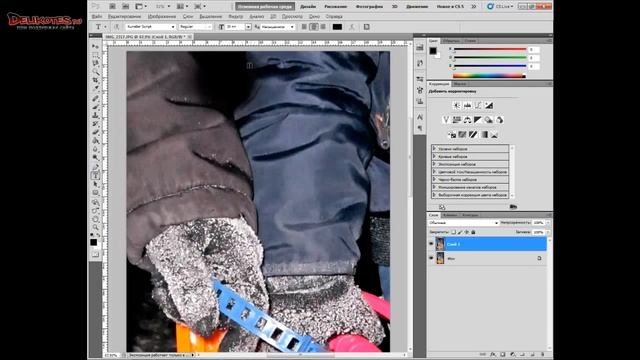Select the Move tool
This screenshot has height=360, width=640.
coord(96,46)
